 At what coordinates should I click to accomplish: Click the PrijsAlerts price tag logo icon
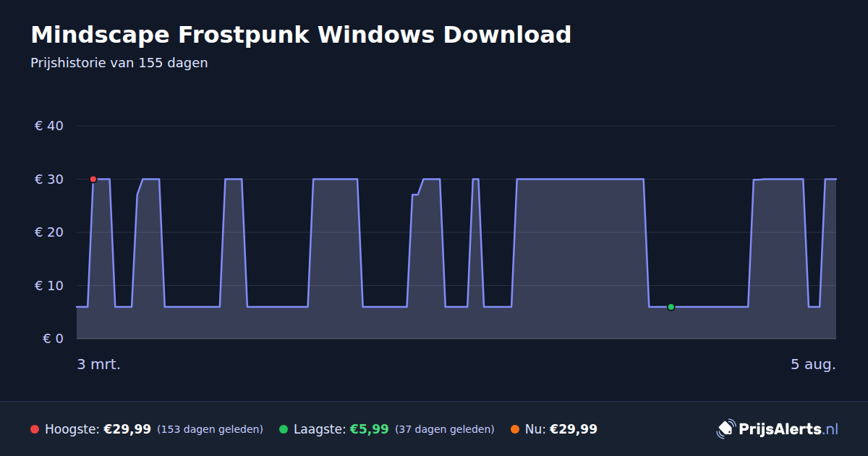[726, 429]
